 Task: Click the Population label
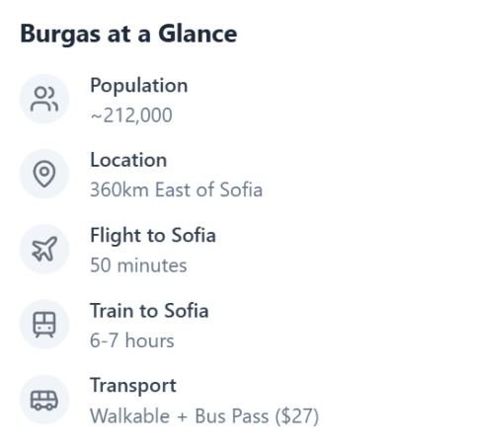139,86
